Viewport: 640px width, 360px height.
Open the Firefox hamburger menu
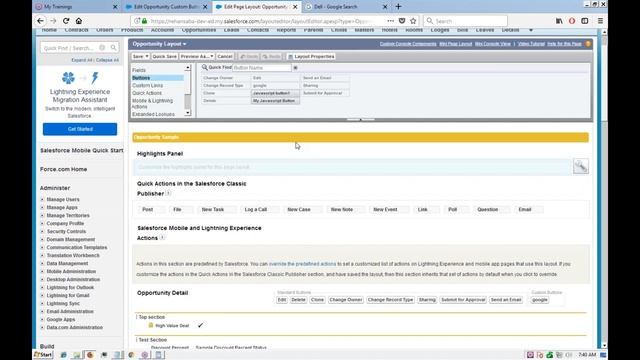click(x=600, y=21)
